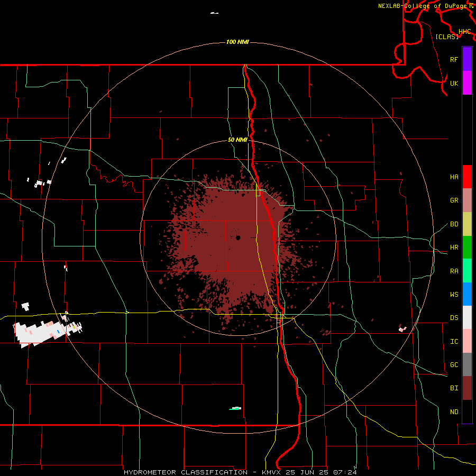
Task: Click the RA light green legend swatch
Action: [x=467, y=271]
